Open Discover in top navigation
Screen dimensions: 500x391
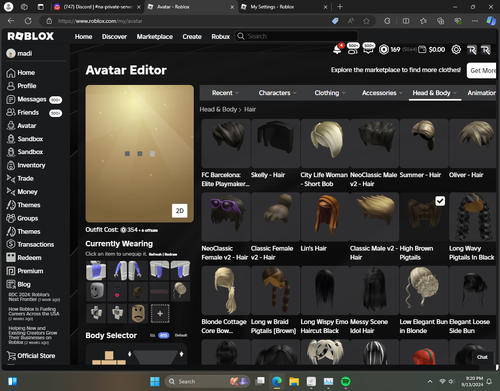click(114, 36)
